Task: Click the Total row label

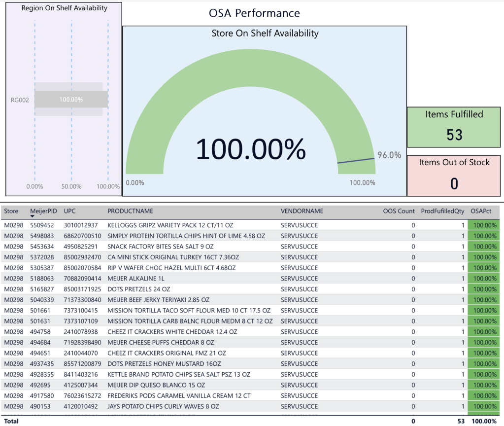Action: tap(11, 421)
